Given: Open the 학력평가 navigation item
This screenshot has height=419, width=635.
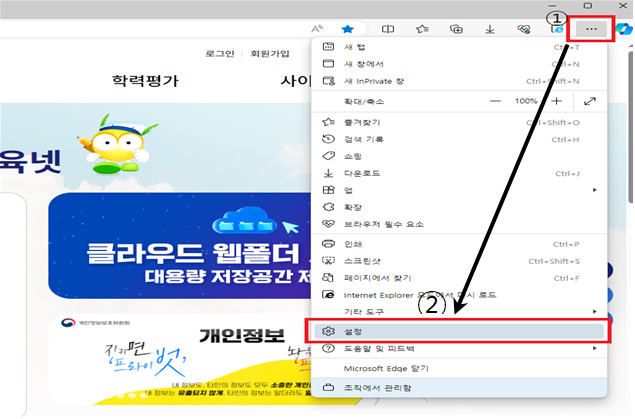Looking at the screenshot, I should click(x=145, y=81).
